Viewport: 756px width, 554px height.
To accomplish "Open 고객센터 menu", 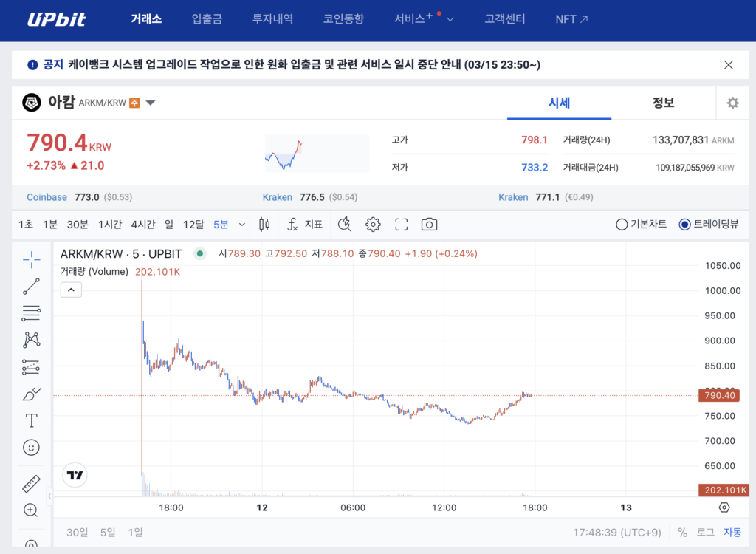I will pos(505,19).
